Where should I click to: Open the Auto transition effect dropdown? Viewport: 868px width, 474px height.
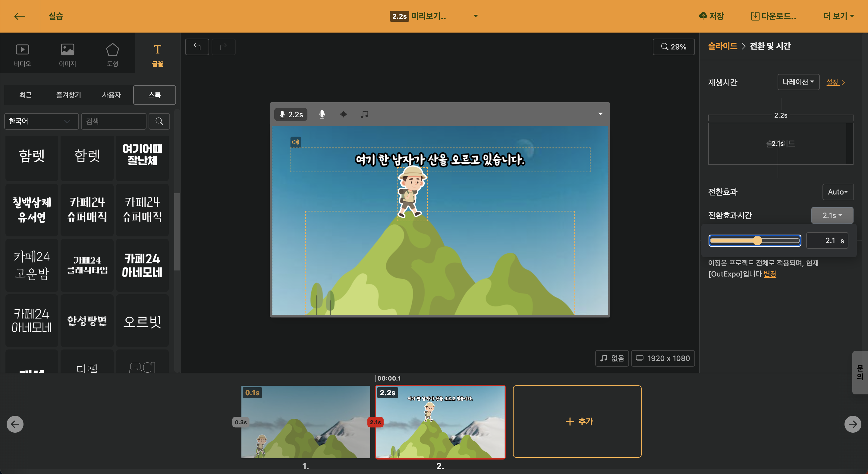837,192
